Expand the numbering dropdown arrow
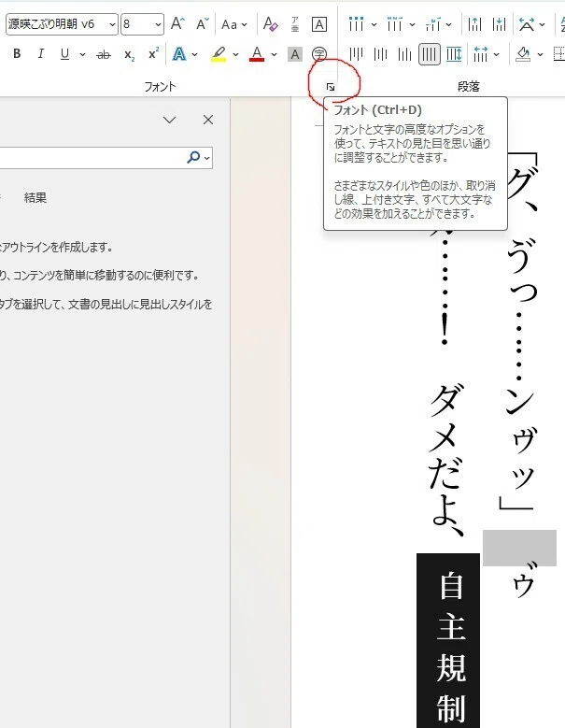The image size is (565, 728). (412, 24)
